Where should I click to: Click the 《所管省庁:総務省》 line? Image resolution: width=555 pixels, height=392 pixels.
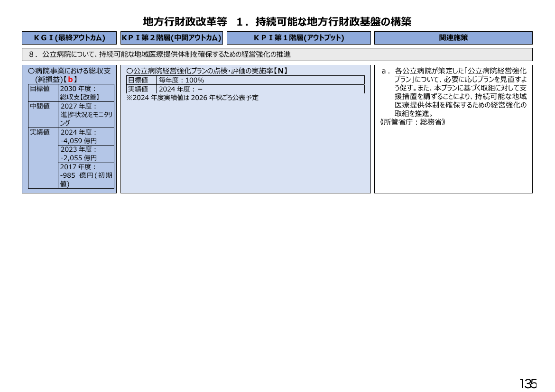(413, 122)
